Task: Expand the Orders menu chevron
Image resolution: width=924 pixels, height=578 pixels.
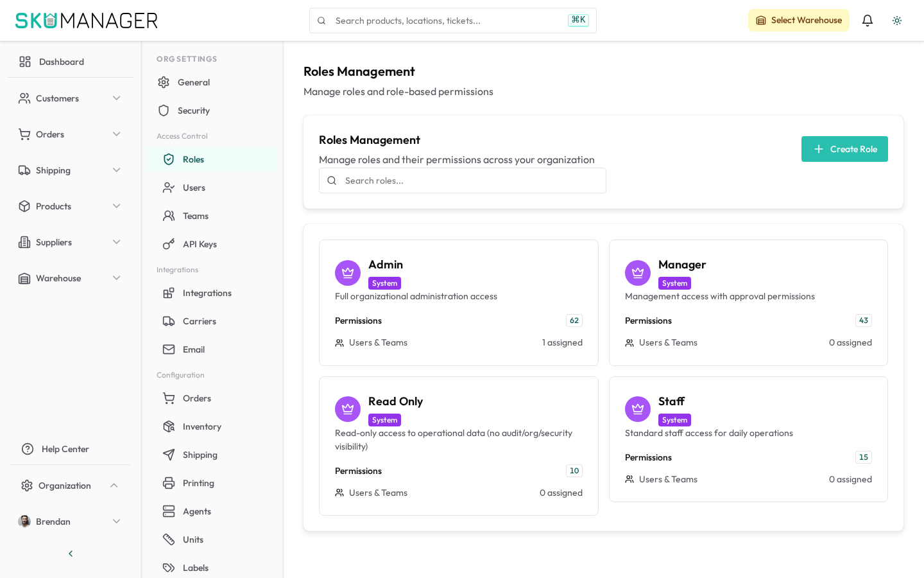Action: pyautogui.click(x=117, y=134)
